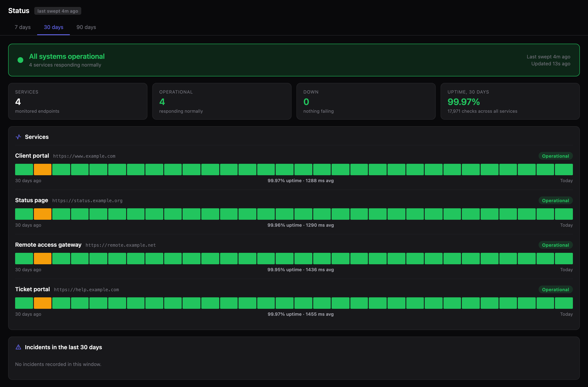Image resolution: width=588 pixels, height=387 pixels.
Task: Click the 'last swept 4m ago' badge
Action: [58, 11]
